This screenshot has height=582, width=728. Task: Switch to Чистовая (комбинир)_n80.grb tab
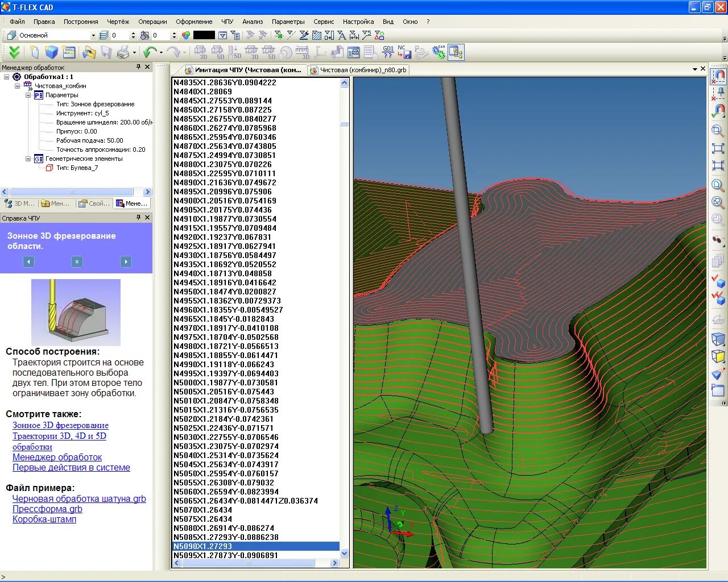click(358, 70)
